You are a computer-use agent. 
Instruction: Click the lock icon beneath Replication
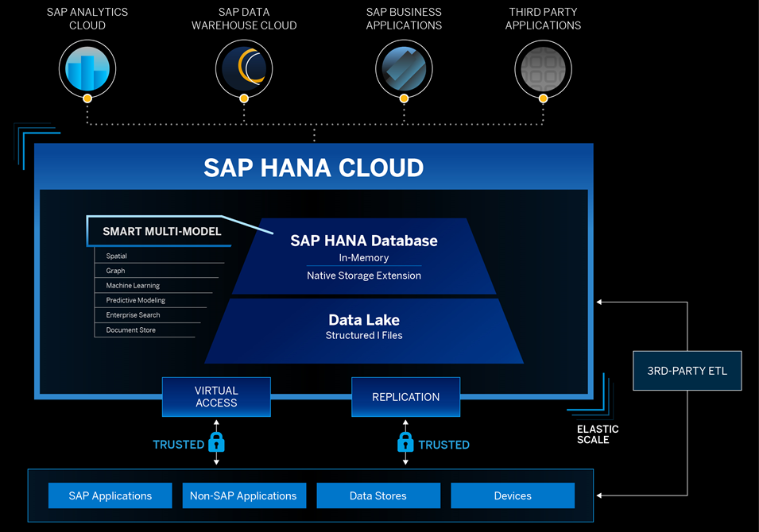pos(405,442)
